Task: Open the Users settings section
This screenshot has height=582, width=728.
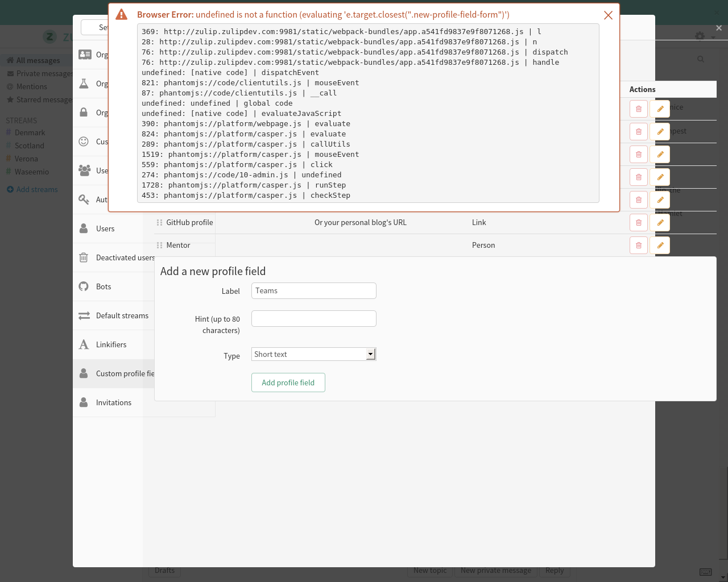Action: coord(105,228)
